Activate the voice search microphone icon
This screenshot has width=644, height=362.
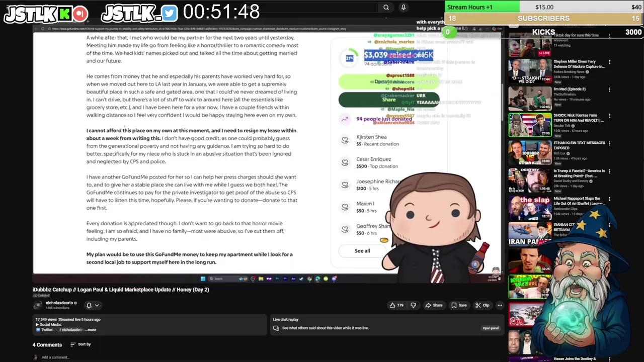403,8
